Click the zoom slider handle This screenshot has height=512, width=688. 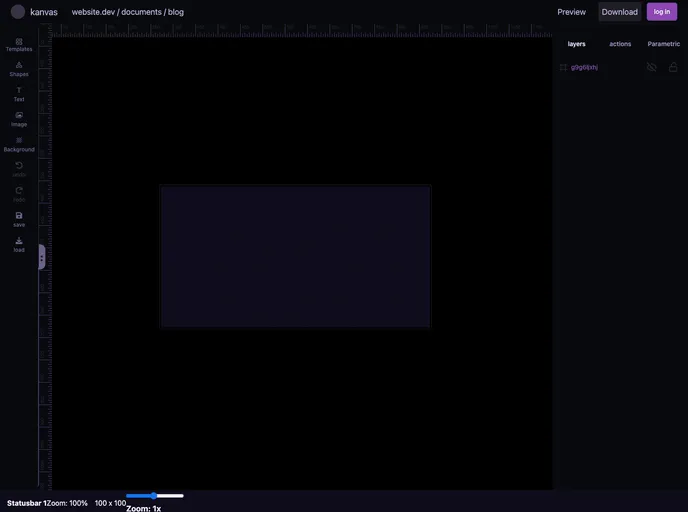pyautogui.click(x=154, y=496)
